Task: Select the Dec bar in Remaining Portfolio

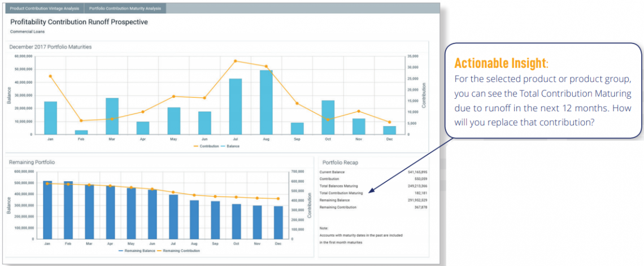Action: point(278,223)
